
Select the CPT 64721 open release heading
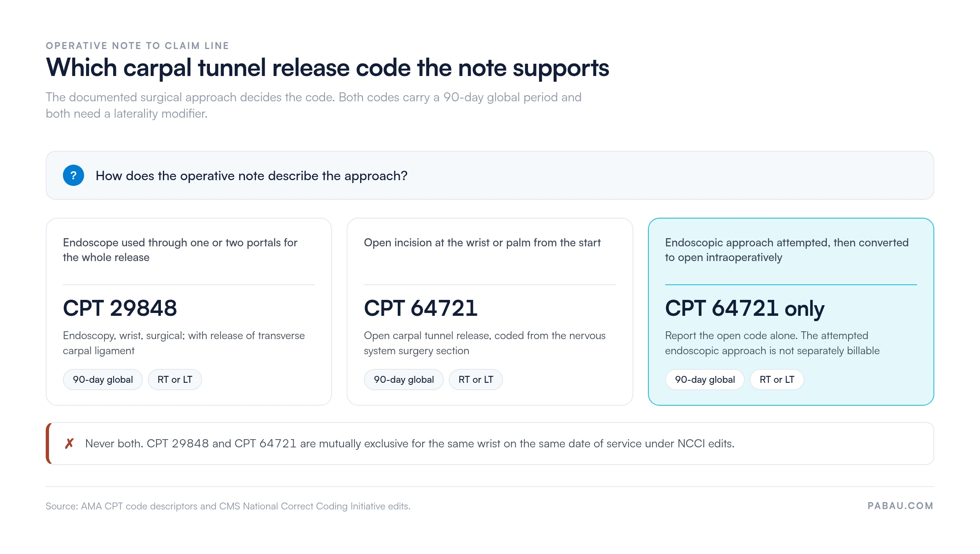[x=421, y=308]
